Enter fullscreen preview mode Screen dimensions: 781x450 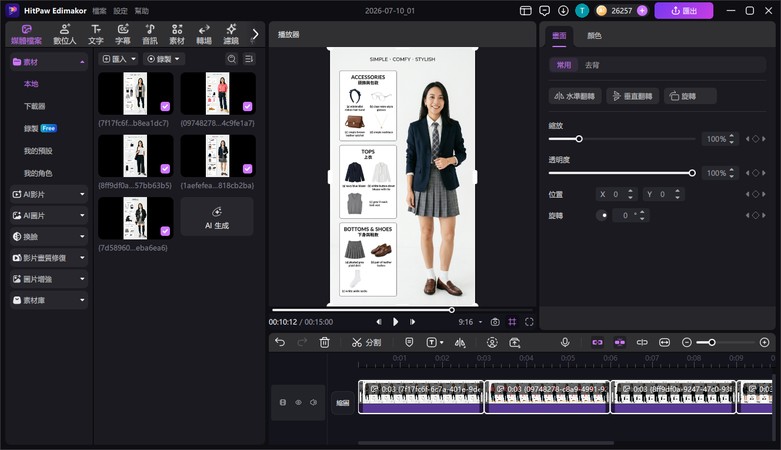[x=529, y=322]
